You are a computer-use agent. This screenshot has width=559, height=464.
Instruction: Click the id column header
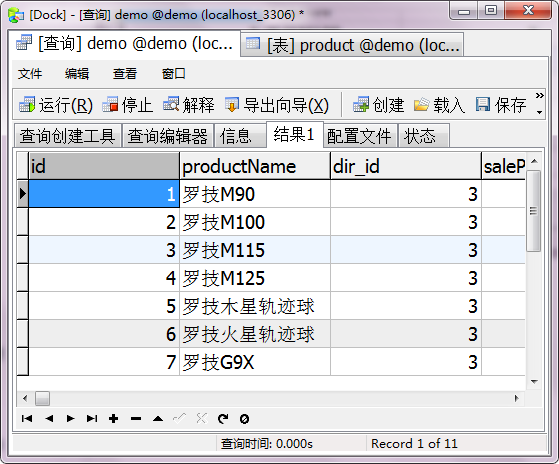[104, 166]
